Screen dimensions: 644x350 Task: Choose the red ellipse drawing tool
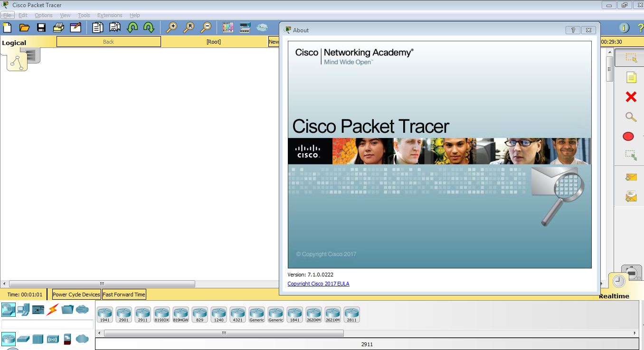coord(628,137)
